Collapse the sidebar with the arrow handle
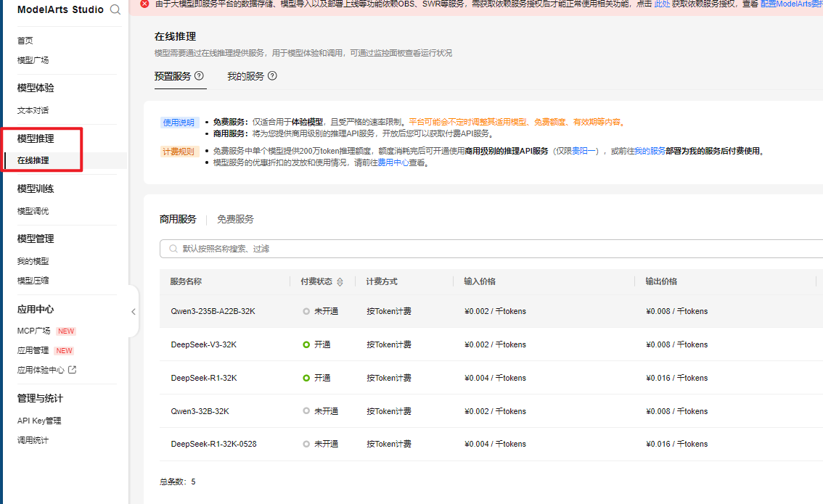Viewport: 823px width, 504px height. point(134,312)
